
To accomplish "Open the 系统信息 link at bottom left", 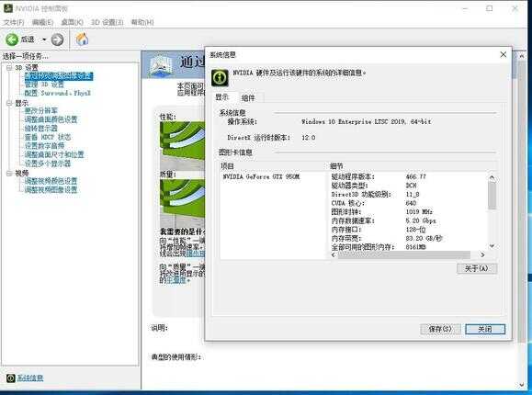I will [x=30, y=378].
